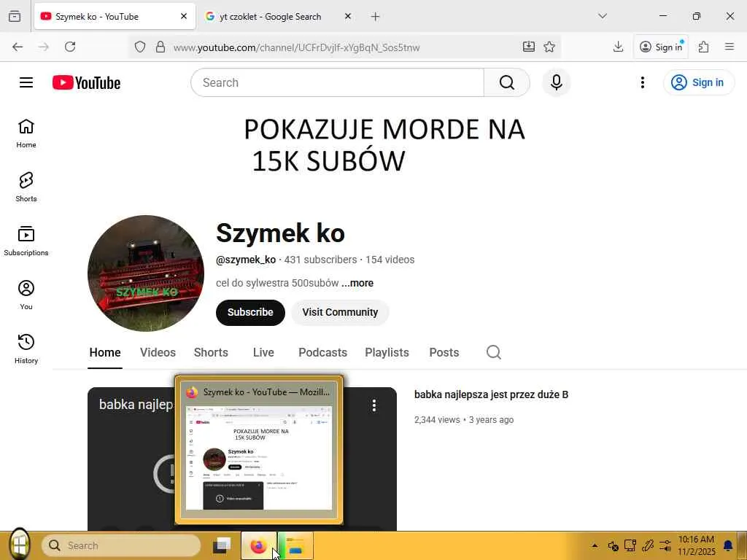Click the Firefox taskbar icon

(259, 545)
